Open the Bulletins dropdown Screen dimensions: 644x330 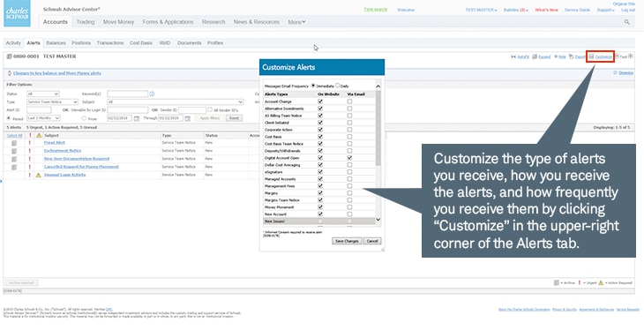516,10
